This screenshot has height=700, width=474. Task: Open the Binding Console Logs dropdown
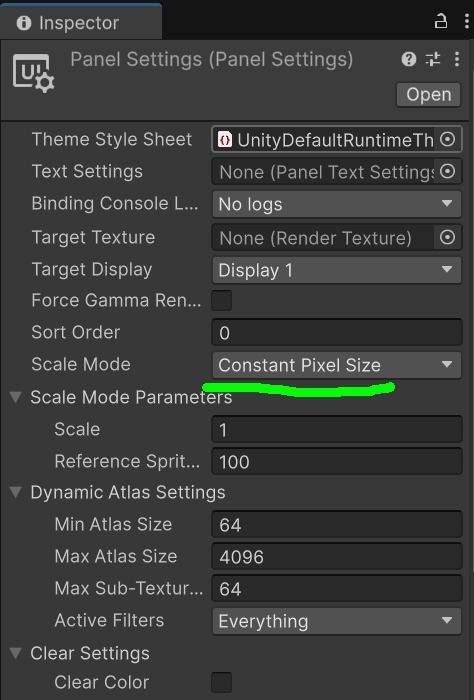pyautogui.click(x=337, y=204)
